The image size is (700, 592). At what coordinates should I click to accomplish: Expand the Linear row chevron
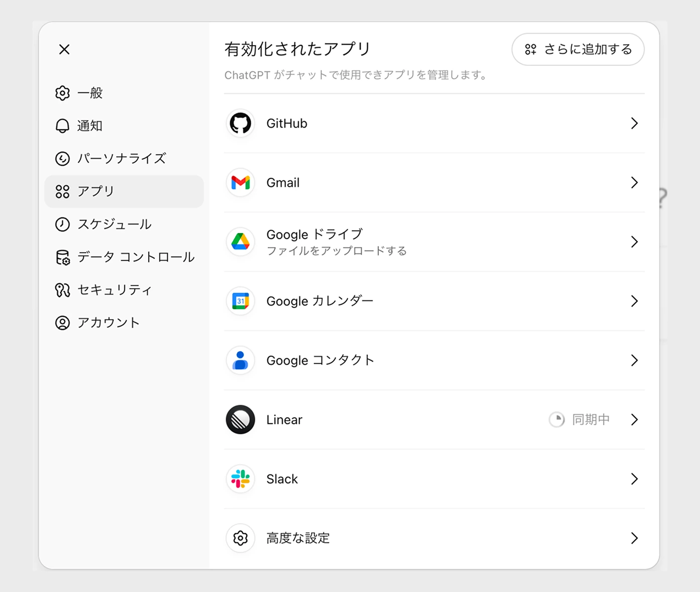pos(634,420)
